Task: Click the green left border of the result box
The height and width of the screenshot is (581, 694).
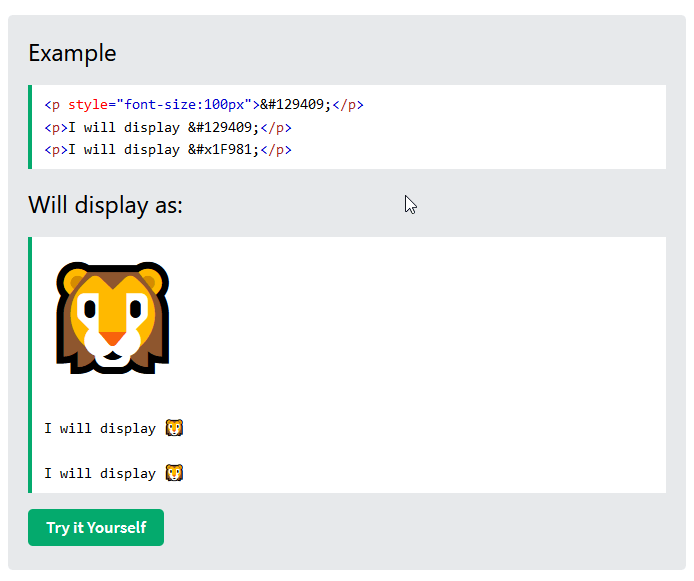Action: 30,365
